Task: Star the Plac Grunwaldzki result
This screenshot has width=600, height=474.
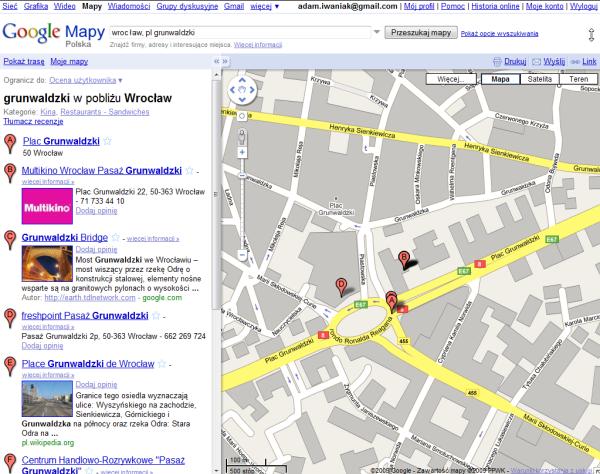Action: coord(108,141)
